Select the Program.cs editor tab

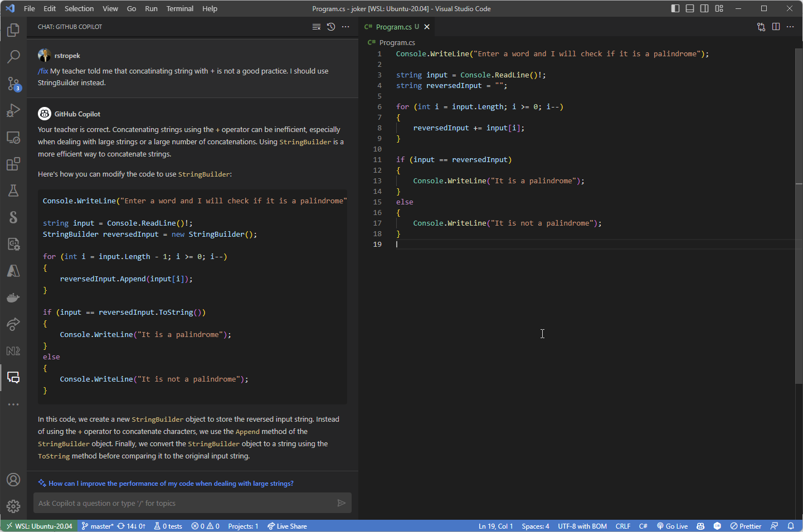(393, 27)
